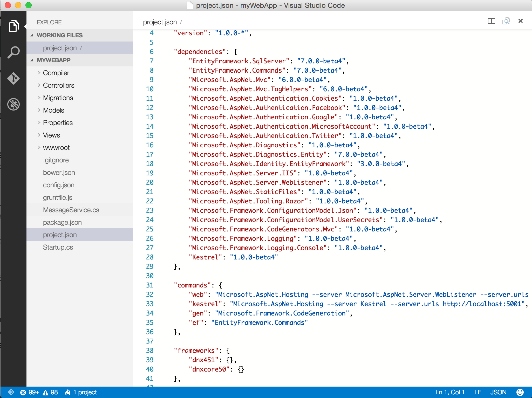Image resolution: width=532 pixels, height=398 pixels.
Task: Open the Search view in the activity bar
Action: pyautogui.click(x=13, y=52)
